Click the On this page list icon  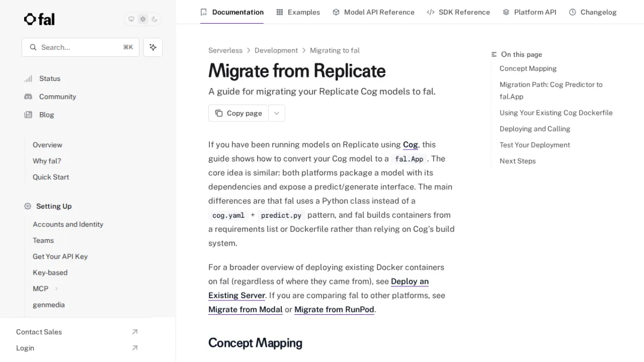494,55
